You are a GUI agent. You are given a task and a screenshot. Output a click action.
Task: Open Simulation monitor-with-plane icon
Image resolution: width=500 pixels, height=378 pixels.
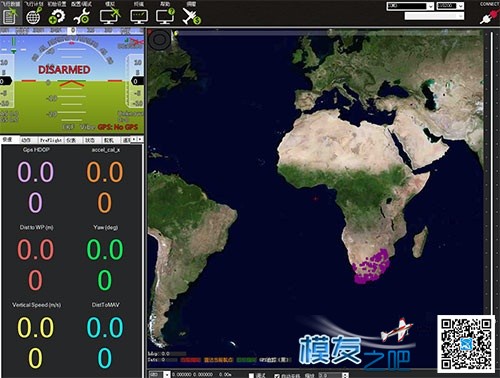click(110, 16)
